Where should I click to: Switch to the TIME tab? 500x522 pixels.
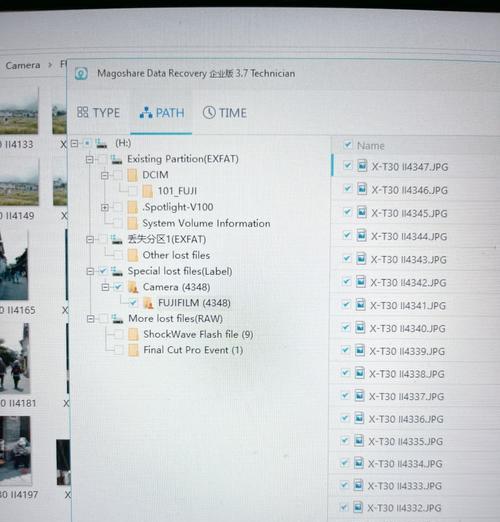pos(225,113)
